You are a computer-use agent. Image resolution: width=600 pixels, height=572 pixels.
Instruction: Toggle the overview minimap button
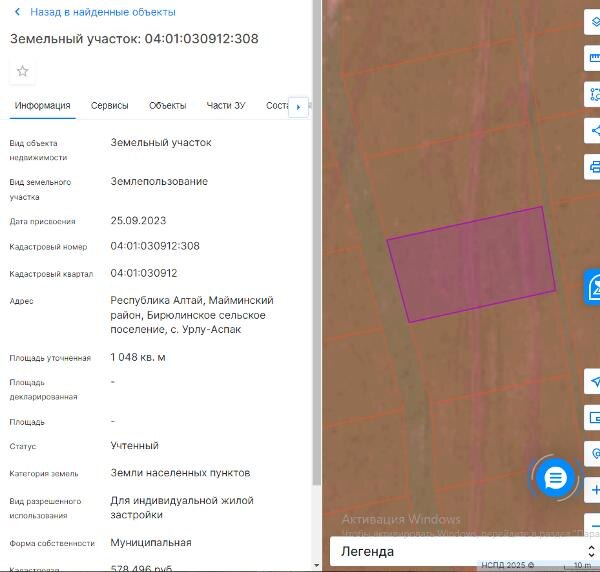(593, 417)
